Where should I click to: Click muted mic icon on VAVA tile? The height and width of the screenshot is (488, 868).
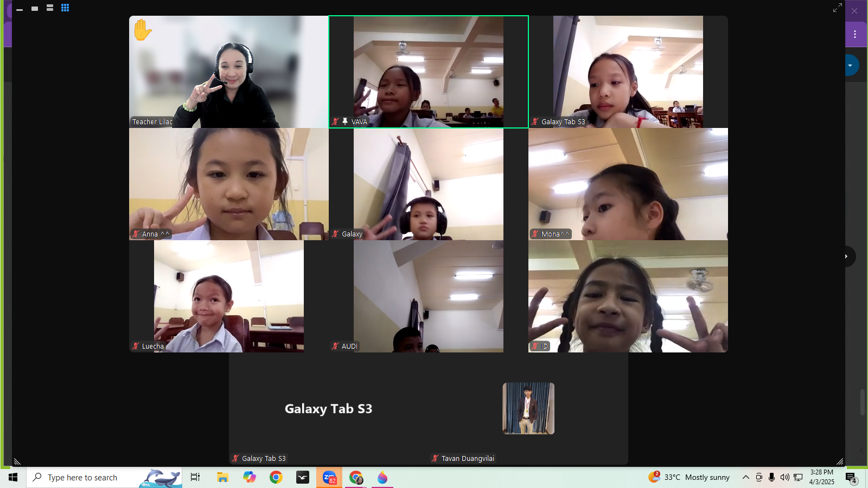[336, 121]
